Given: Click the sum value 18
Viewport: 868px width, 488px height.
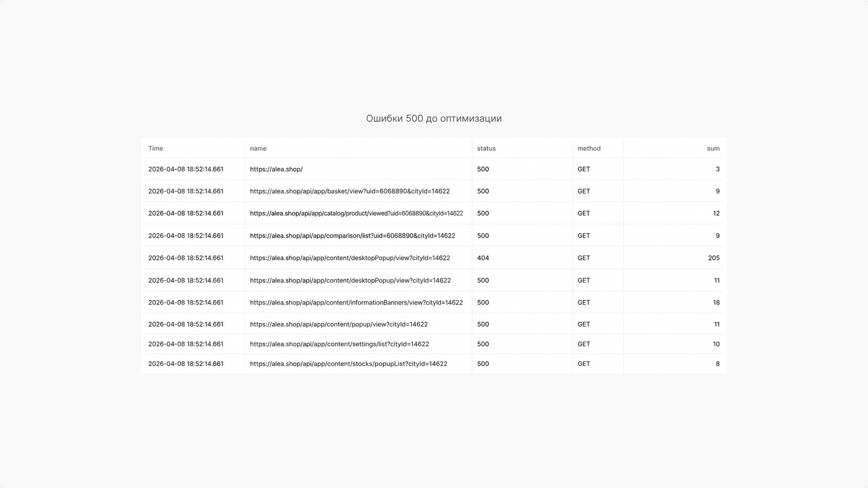Looking at the screenshot, I should (716, 302).
